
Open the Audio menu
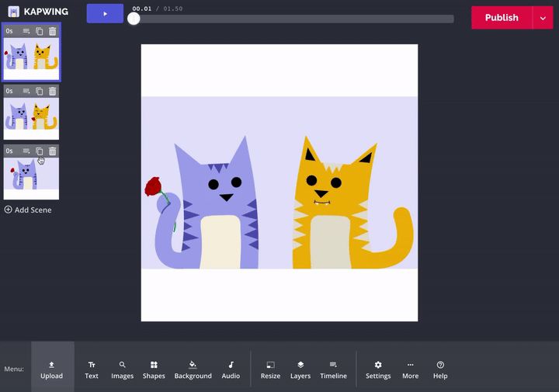click(x=231, y=369)
